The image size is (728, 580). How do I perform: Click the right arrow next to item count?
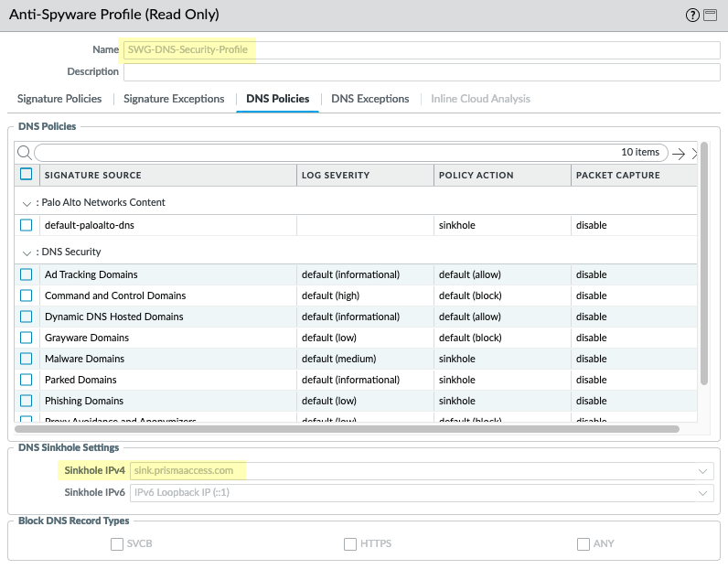coord(679,153)
